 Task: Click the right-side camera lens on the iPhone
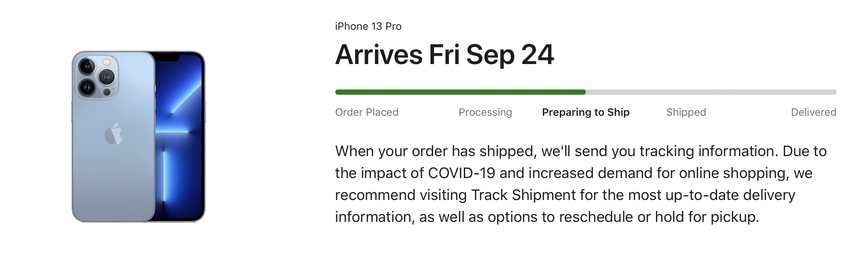coord(107,77)
